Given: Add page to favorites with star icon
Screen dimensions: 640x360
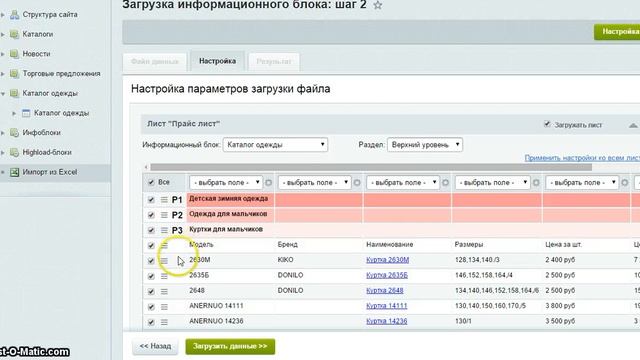Looking at the screenshot, I should 378,5.
